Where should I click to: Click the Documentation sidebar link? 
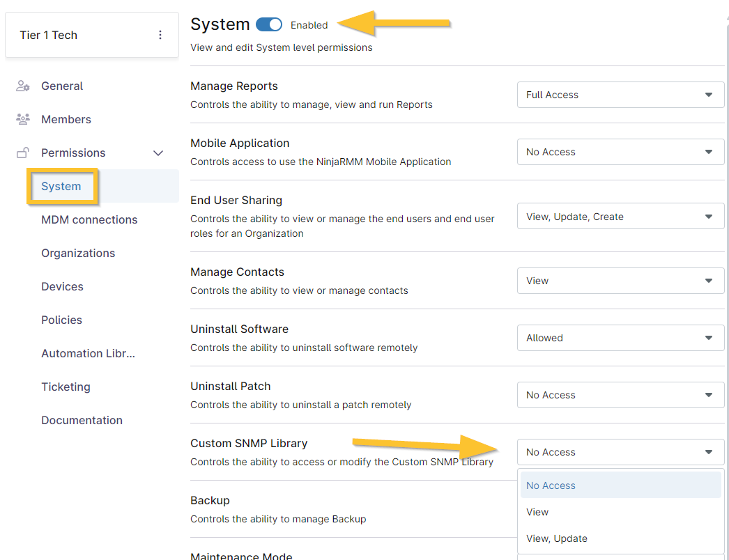point(82,421)
